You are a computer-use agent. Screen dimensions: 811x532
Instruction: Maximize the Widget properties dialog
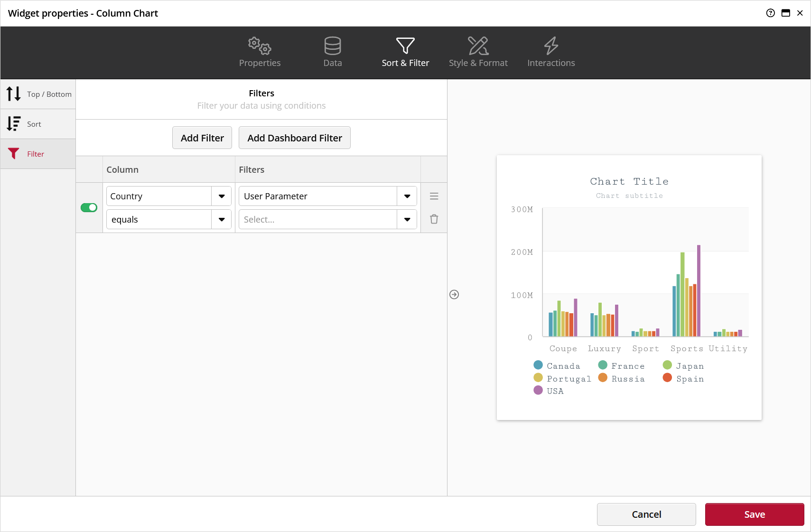pyautogui.click(x=786, y=13)
